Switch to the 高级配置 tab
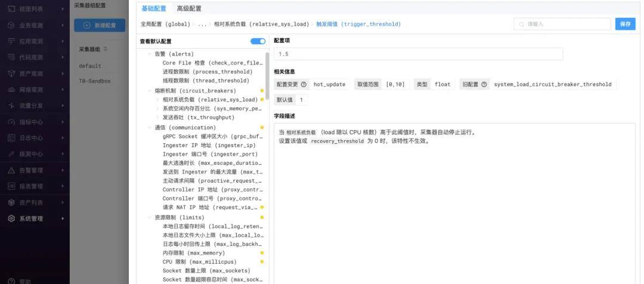Image resolution: width=644 pixels, height=284 pixels. click(189, 8)
